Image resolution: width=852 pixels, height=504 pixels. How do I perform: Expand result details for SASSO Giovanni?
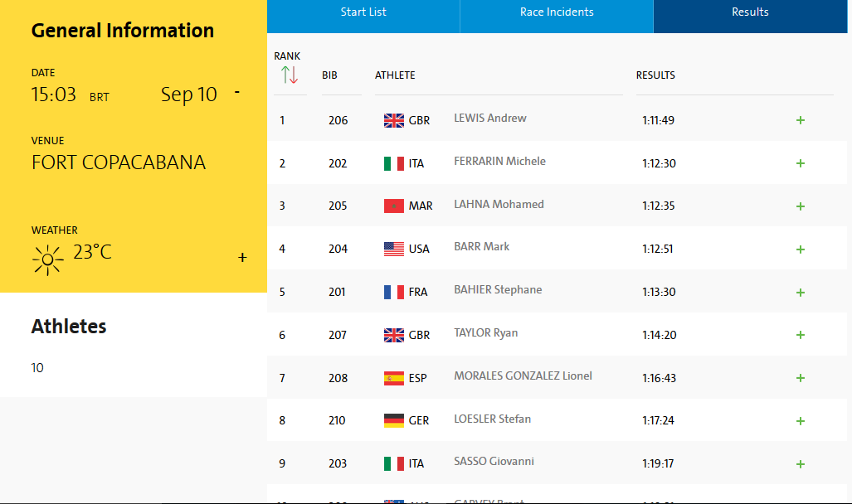(x=801, y=463)
